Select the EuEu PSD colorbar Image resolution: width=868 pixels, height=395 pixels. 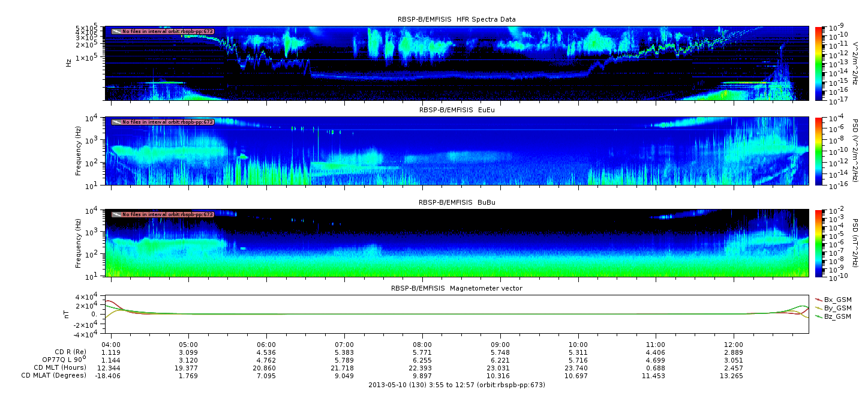point(818,151)
